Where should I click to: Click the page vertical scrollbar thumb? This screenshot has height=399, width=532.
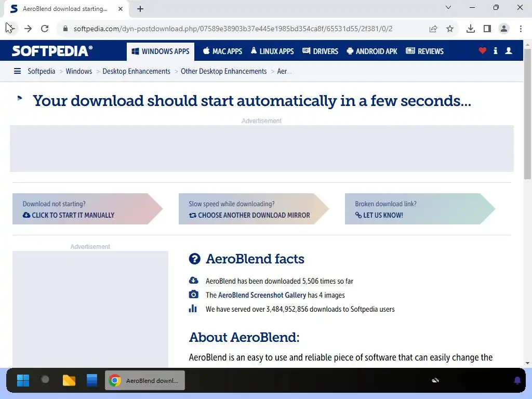(527, 114)
